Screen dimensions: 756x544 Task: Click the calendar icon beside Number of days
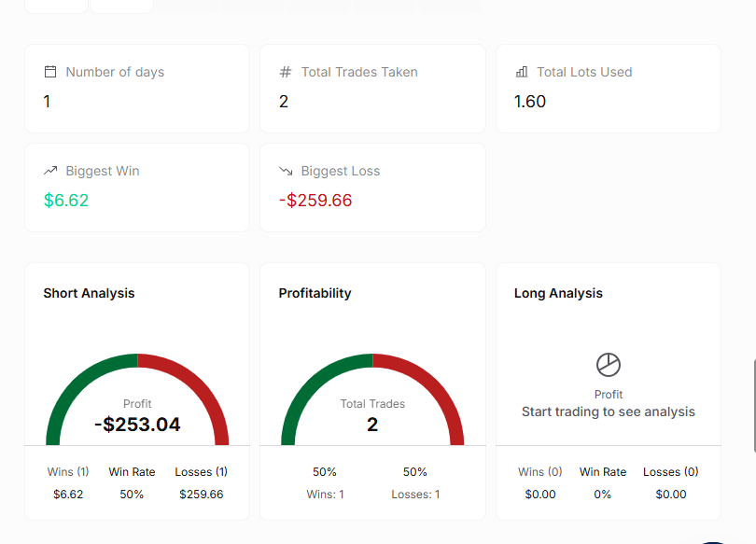tap(50, 72)
